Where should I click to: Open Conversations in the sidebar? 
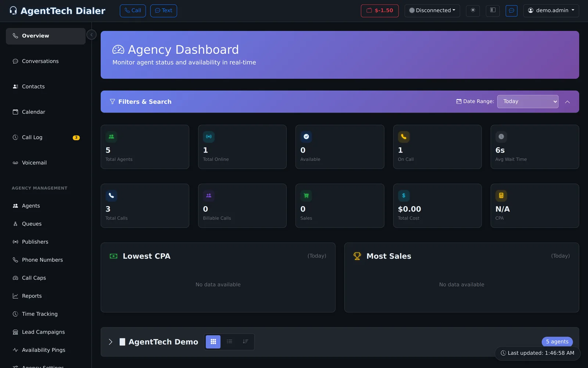46,61
